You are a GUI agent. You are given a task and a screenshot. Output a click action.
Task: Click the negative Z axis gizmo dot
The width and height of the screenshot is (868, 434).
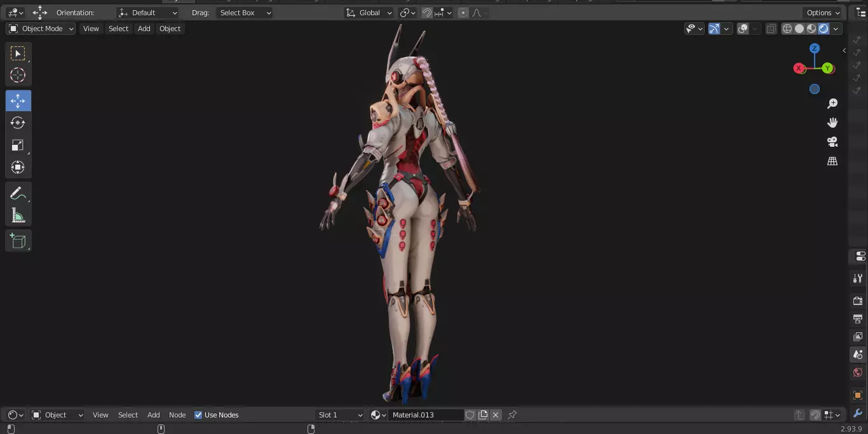[x=815, y=89]
